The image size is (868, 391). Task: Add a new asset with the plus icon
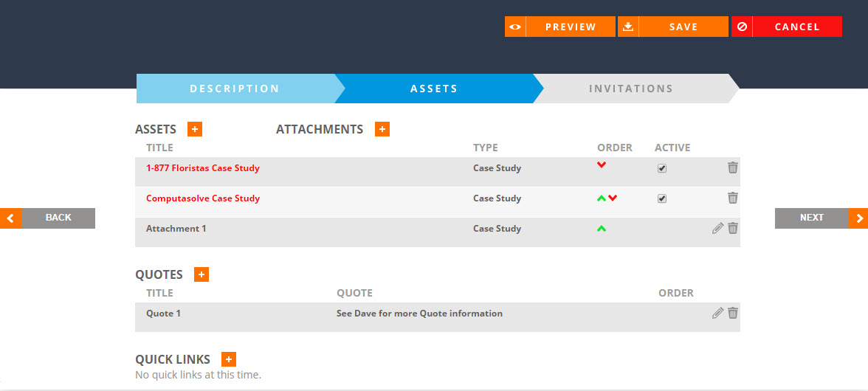195,129
